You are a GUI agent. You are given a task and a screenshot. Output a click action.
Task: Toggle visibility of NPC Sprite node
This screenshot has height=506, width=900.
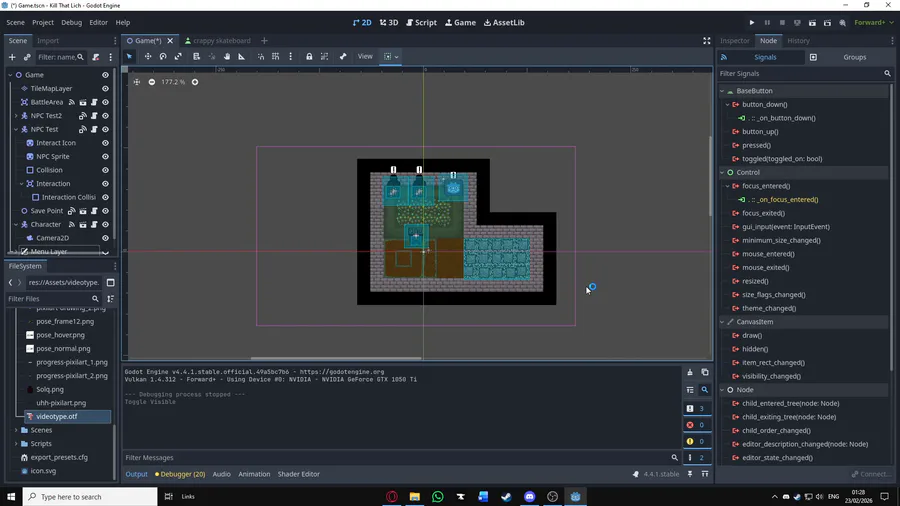[105, 157]
